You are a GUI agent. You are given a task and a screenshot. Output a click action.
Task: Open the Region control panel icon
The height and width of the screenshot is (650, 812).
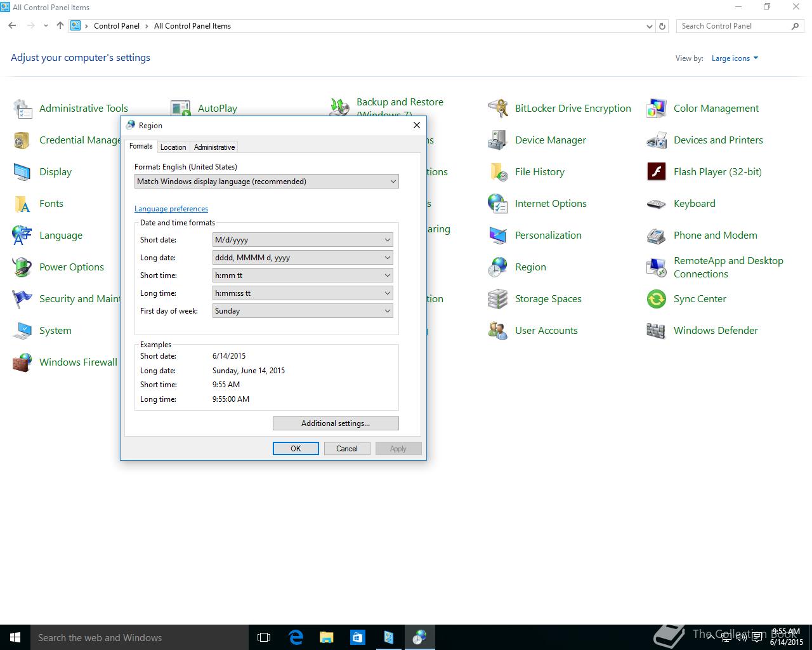pos(498,267)
